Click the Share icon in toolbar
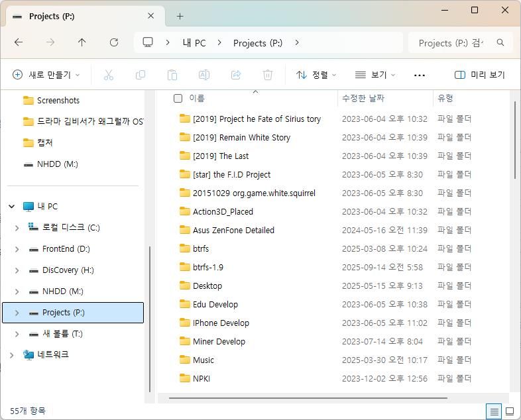This screenshot has height=420, width=521. point(236,75)
